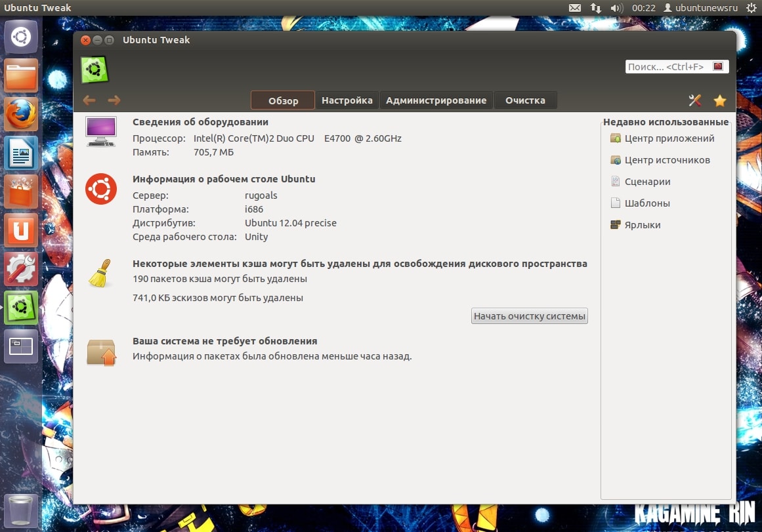Click the favorites star icon

(x=720, y=100)
